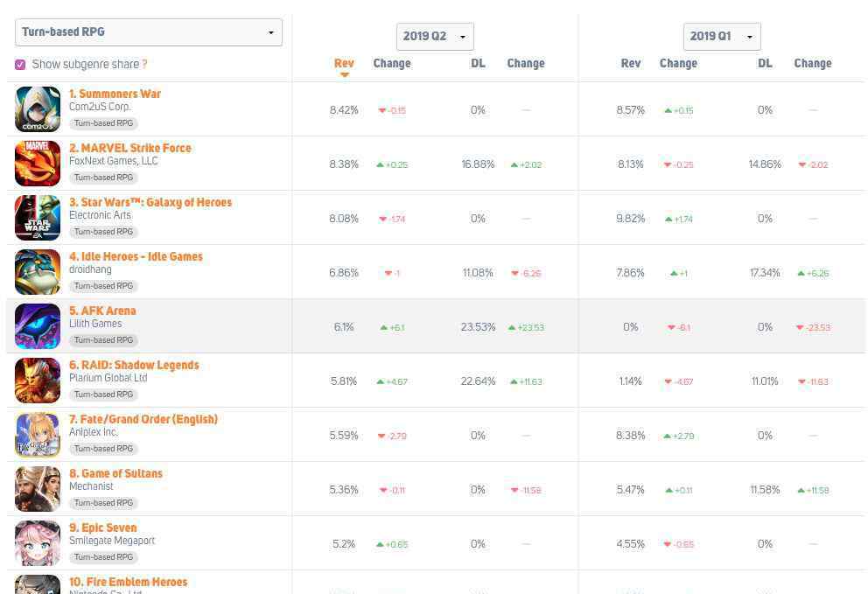Open the 2019 Q1 quarter dropdown
Image resolution: width=868 pixels, height=594 pixels.
pos(722,37)
